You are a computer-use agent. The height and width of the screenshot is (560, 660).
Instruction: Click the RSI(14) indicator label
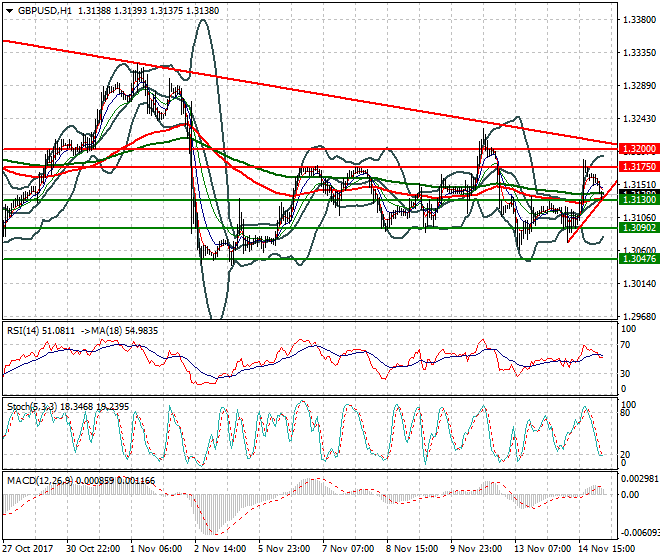pos(23,331)
